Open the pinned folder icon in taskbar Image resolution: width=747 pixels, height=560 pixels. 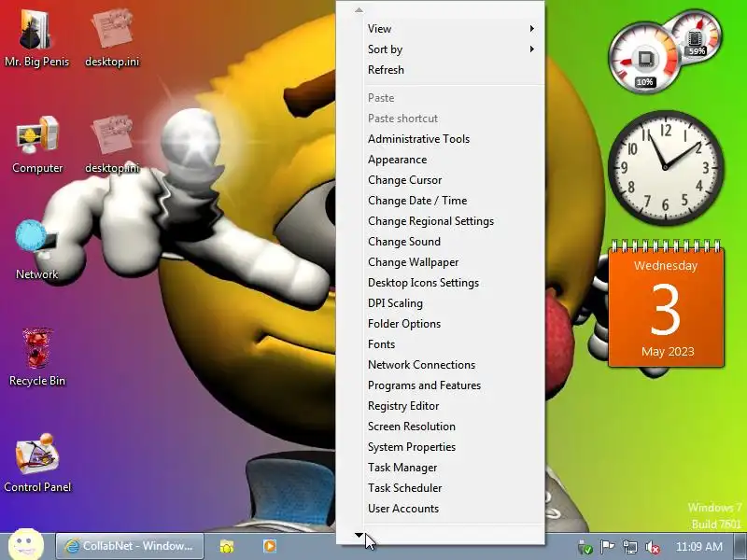coord(227,546)
